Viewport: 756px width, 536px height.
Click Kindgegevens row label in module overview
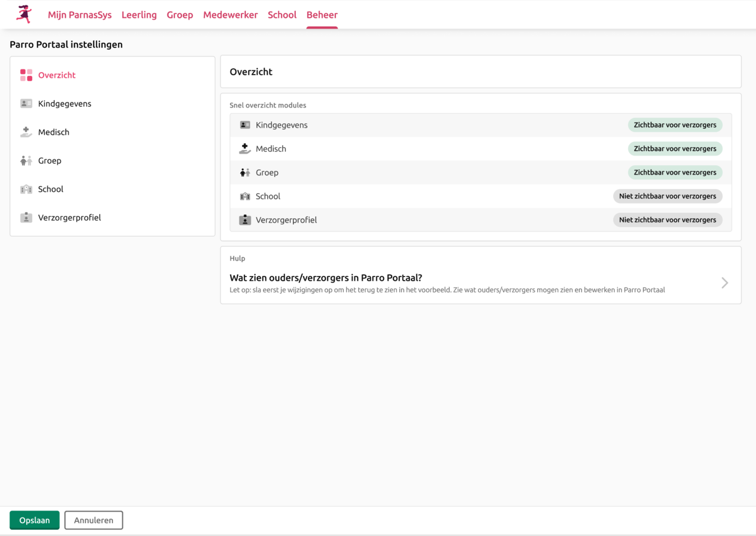(x=282, y=125)
